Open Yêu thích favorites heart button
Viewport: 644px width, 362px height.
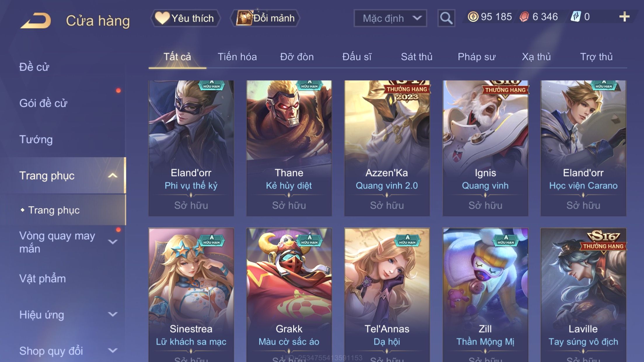pyautogui.click(x=185, y=18)
